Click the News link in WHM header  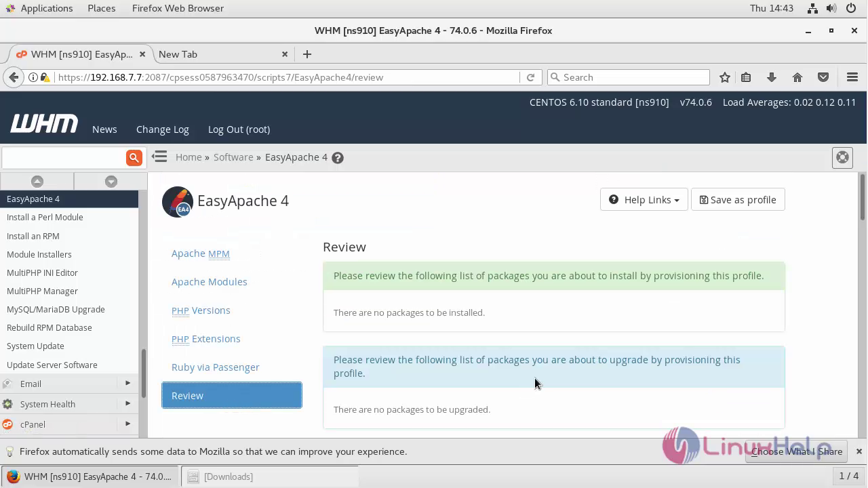click(104, 129)
